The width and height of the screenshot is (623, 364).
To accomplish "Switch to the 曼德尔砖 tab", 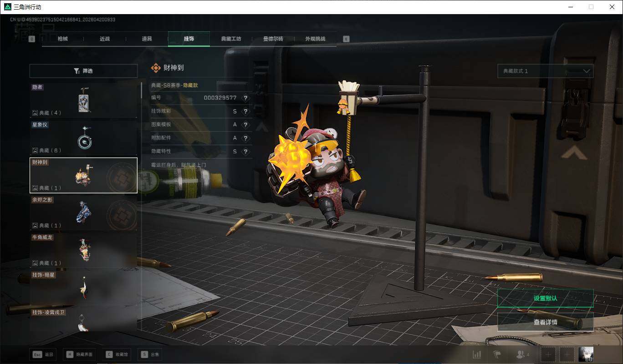I will (x=273, y=39).
